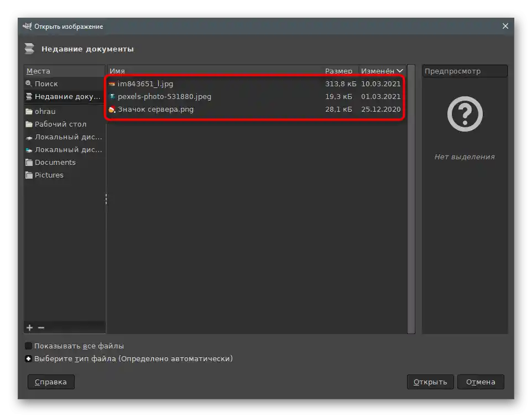
Task: Click the minus icon to remove a bookmark
Action: (x=41, y=327)
